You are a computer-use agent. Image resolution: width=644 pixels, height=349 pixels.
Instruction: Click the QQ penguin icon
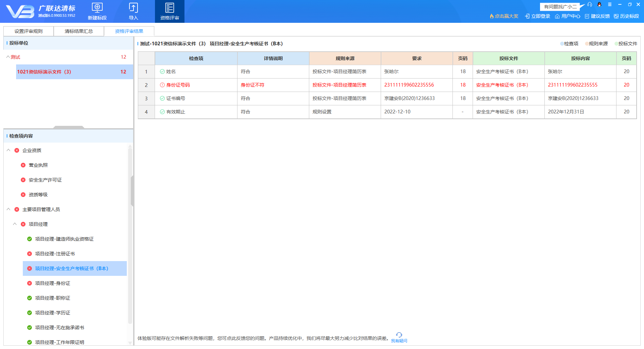(599, 5)
